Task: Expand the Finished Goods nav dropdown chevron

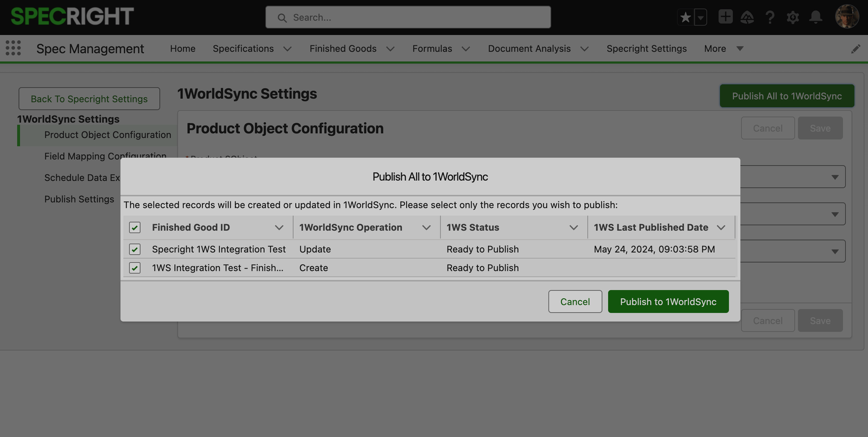Action: [390, 49]
